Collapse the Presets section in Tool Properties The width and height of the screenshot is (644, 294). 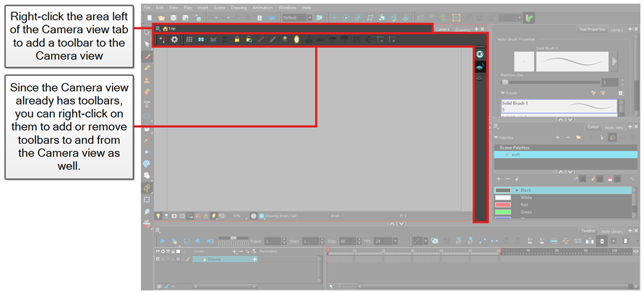[504, 93]
